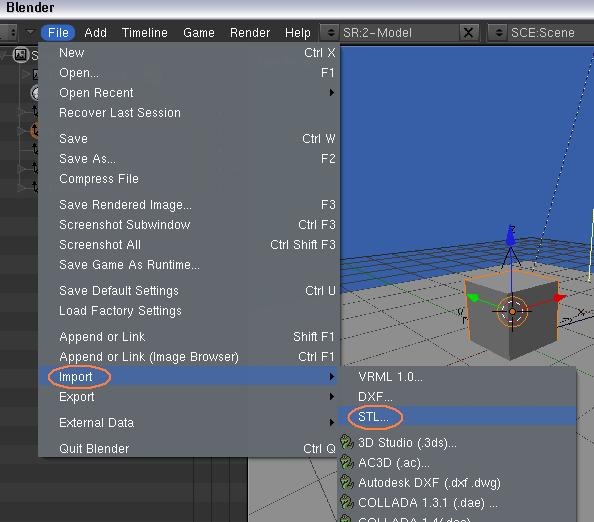Edit the SR:2-Model screen name field
Viewport: 594px width, 522px height.
(399, 33)
